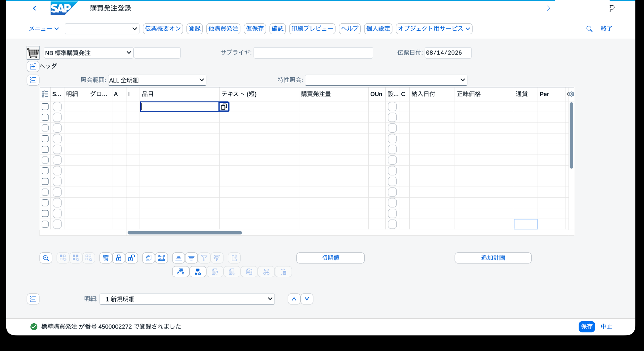
Task: Click the lock item icon
Action: 118,258
